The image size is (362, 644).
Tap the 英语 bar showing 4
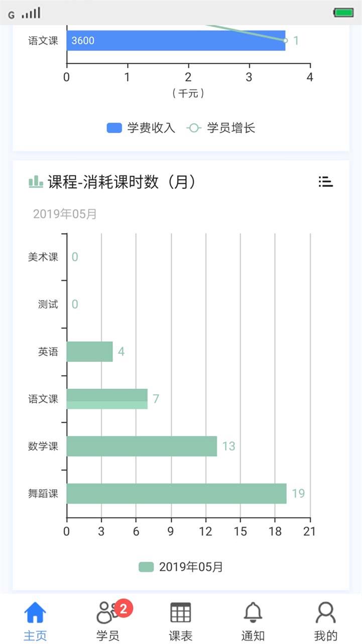(x=89, y=352)
